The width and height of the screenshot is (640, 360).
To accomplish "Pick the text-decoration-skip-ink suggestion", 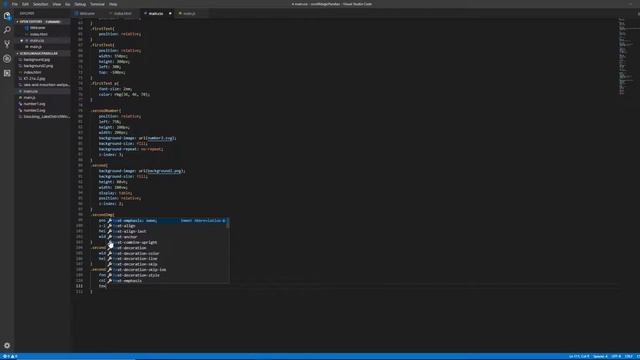I will (167, 270).
